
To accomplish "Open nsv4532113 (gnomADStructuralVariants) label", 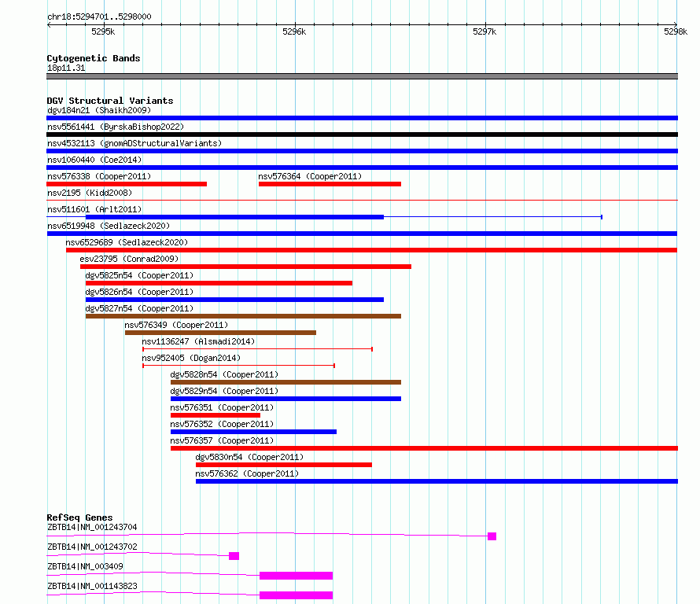I will pos(134,143).
